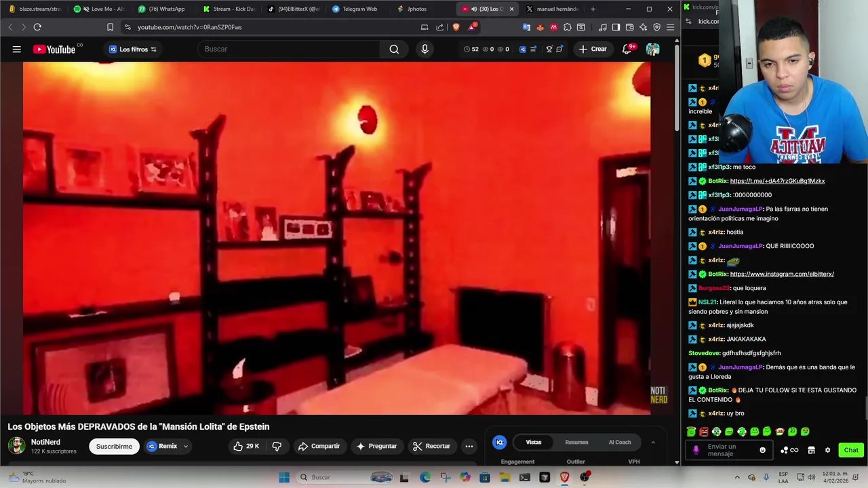Start voice search with the microphone icon
This screenshot has height=488, width=868.
tap(425, 49)
